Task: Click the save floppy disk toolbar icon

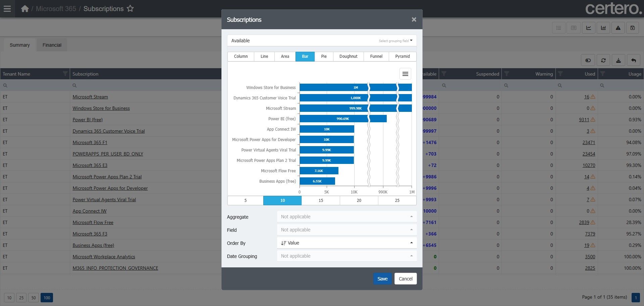Action: pos(633,28)
